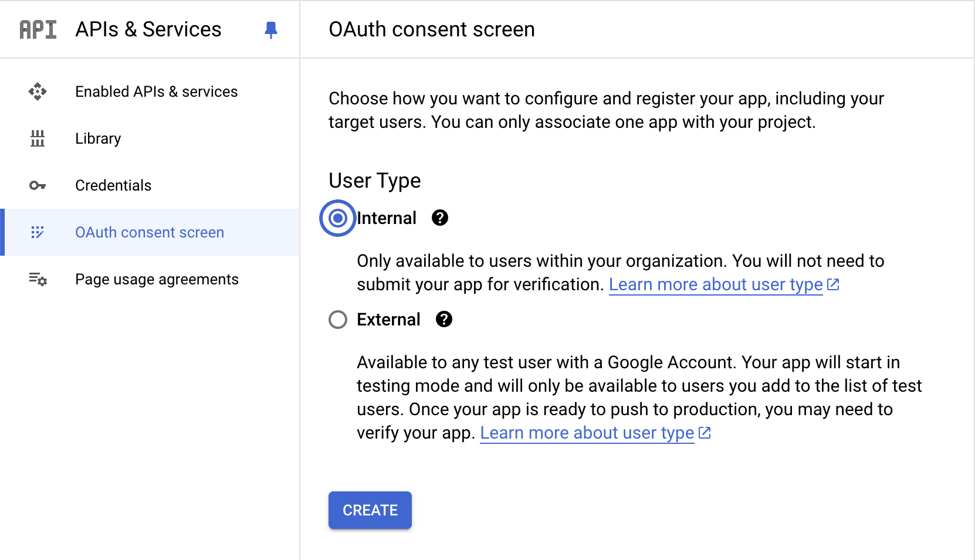Click the CREATE button
Screen dimensions: 975x560
[370, 510]
